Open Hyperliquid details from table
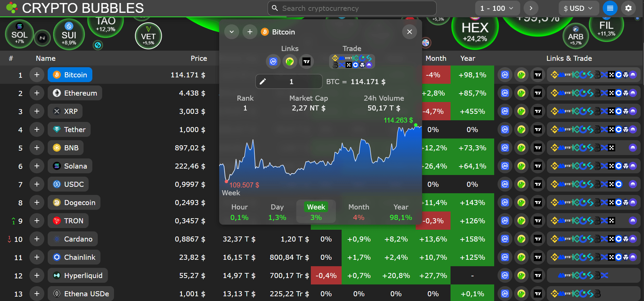This screenshot has width=644, height=301. [78, 276]
